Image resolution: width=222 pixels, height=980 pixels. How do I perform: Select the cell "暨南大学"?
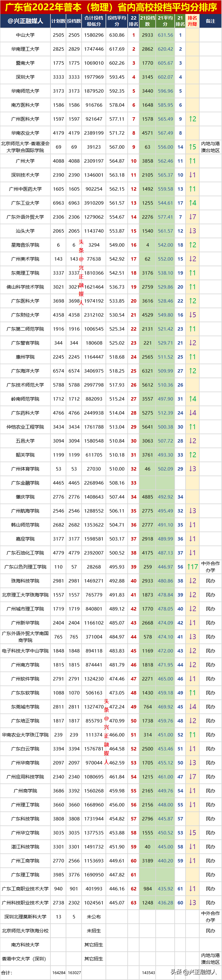coord(25,63)
